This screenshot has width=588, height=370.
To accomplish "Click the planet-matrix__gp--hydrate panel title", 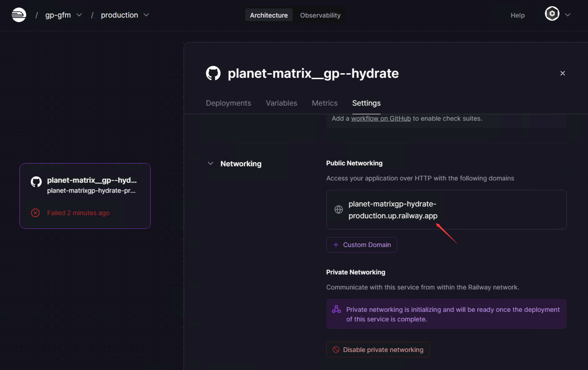I will click(313, 73).
